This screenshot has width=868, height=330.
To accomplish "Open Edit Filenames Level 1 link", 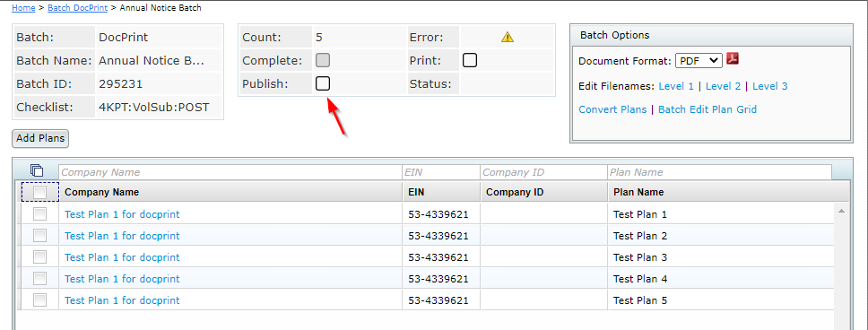I will pyautogui.click(x=676, y=86).
